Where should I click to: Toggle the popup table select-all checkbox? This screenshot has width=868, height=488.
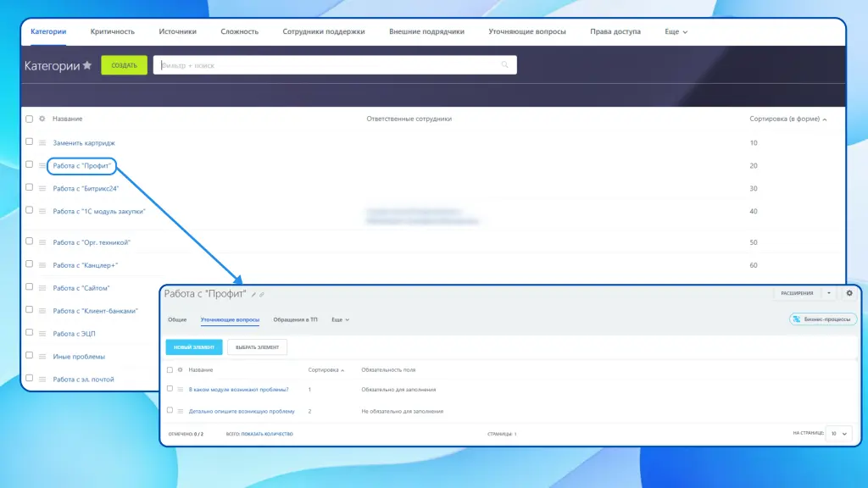pyautogui.click(x=170, y=369)
